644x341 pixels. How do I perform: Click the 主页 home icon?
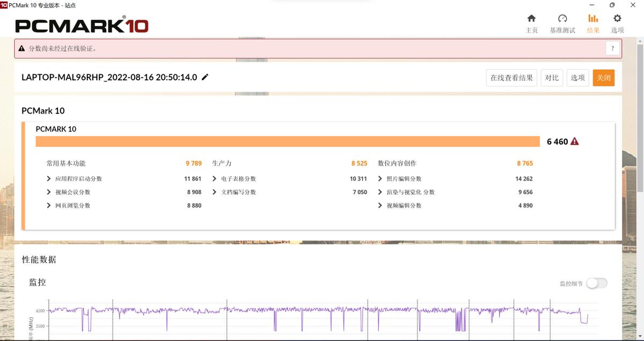click(532, 18)
